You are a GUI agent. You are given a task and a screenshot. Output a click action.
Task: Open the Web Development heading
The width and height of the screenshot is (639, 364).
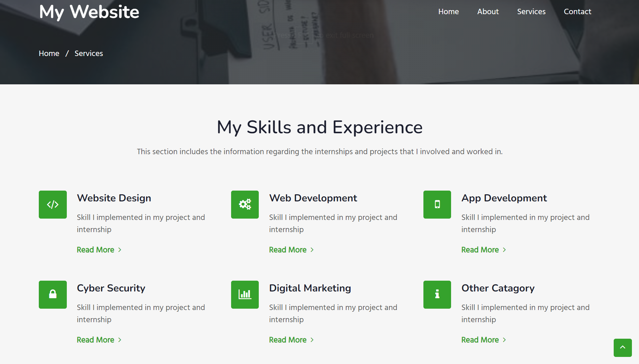pos(313,198)
